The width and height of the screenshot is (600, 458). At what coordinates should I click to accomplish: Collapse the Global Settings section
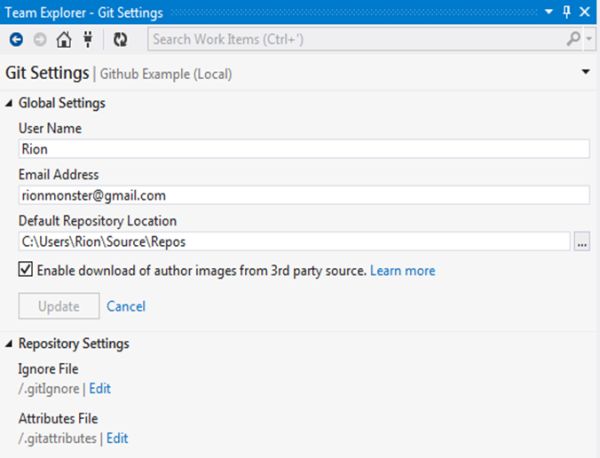coord(10,103)
